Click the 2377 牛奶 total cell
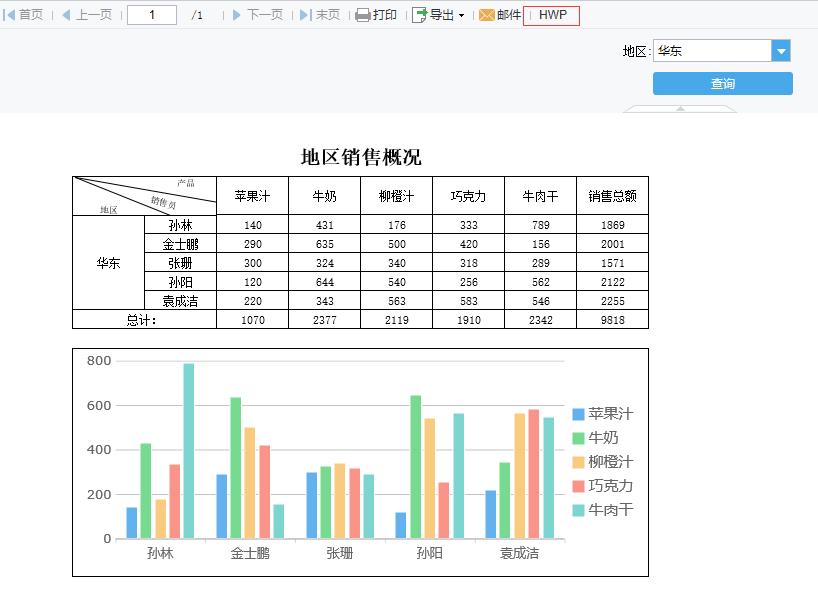The width and height of the screenshot is (818, 612). pyautogui.click(x=324, y=320)
